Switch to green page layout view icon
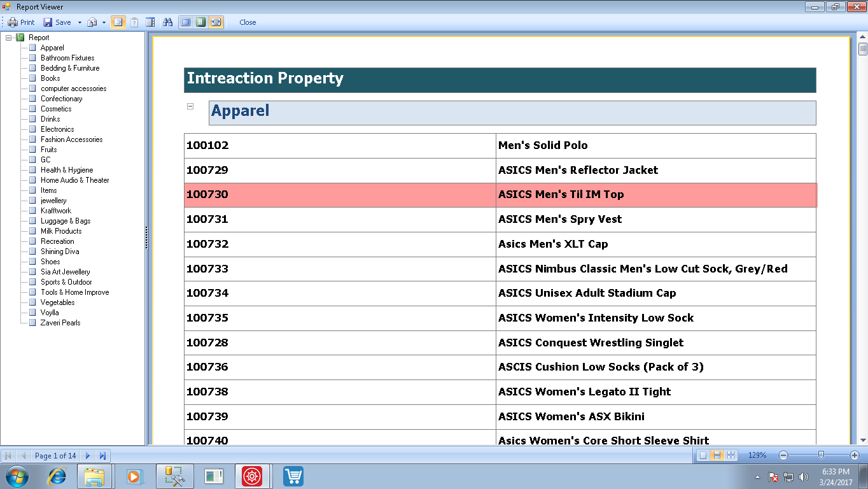Image resolution: width=868 pixels, height=489 pixels. point(200,22)
